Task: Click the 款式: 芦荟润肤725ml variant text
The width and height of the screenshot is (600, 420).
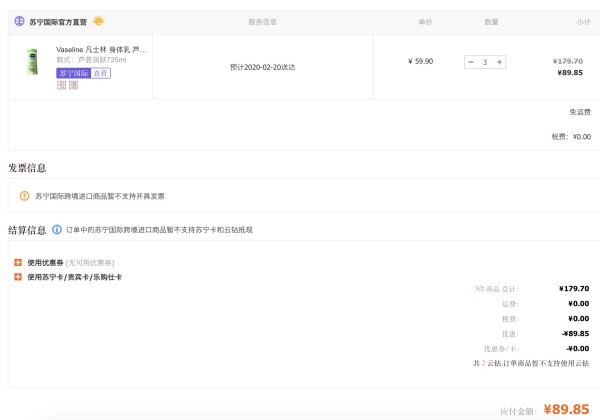Action: [x=91, y=60]
